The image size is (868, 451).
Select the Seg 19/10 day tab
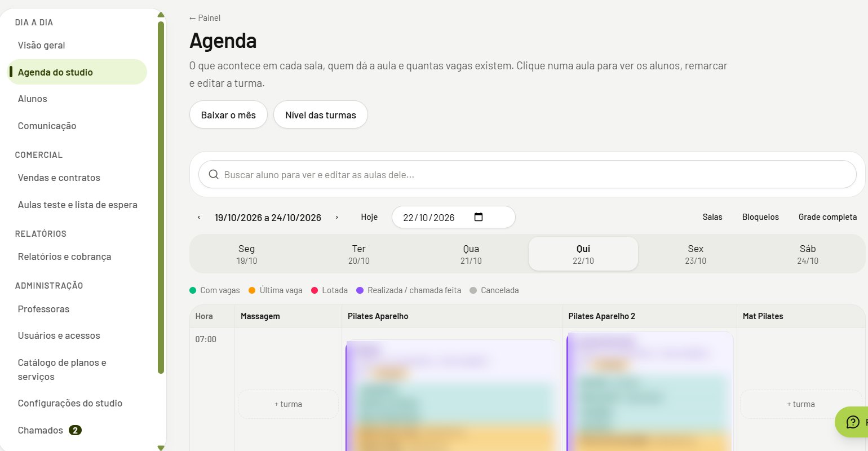point(246,254)
